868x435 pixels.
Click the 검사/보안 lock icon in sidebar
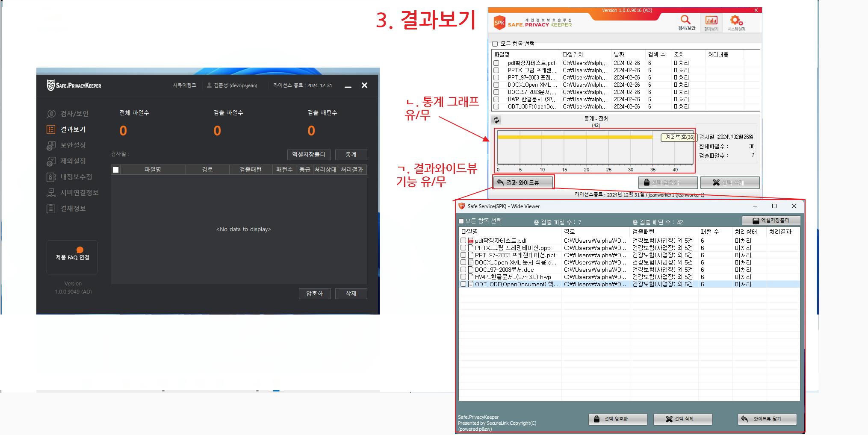point(51,114)
